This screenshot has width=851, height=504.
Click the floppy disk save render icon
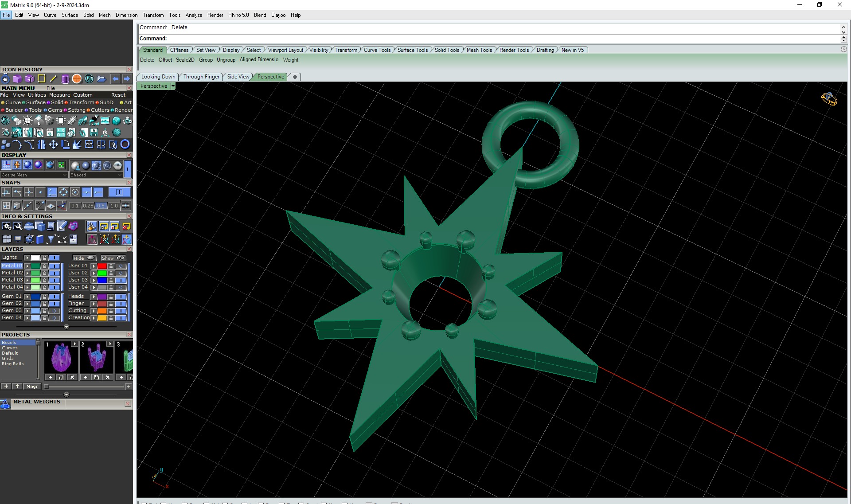click(94, 132)
